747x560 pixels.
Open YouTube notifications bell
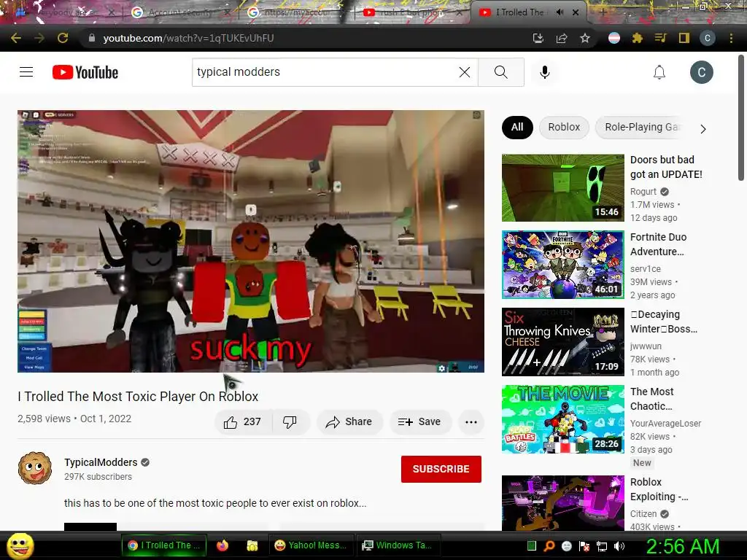coord(659,72)
